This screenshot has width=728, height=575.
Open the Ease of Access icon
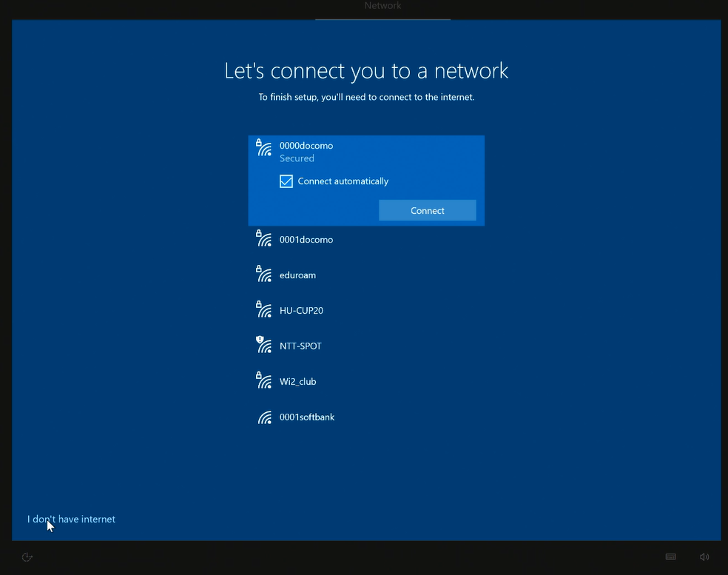[27, 557]
